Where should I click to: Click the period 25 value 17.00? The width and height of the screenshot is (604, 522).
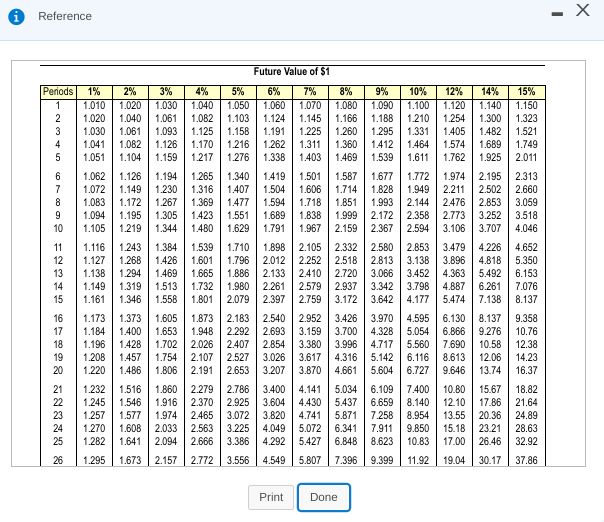click(454, 441)
